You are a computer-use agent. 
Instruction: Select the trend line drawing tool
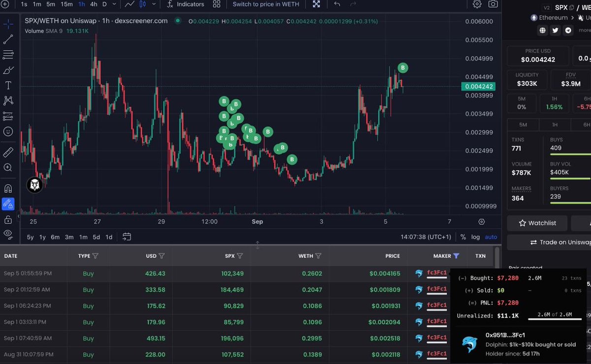point(8,39)
